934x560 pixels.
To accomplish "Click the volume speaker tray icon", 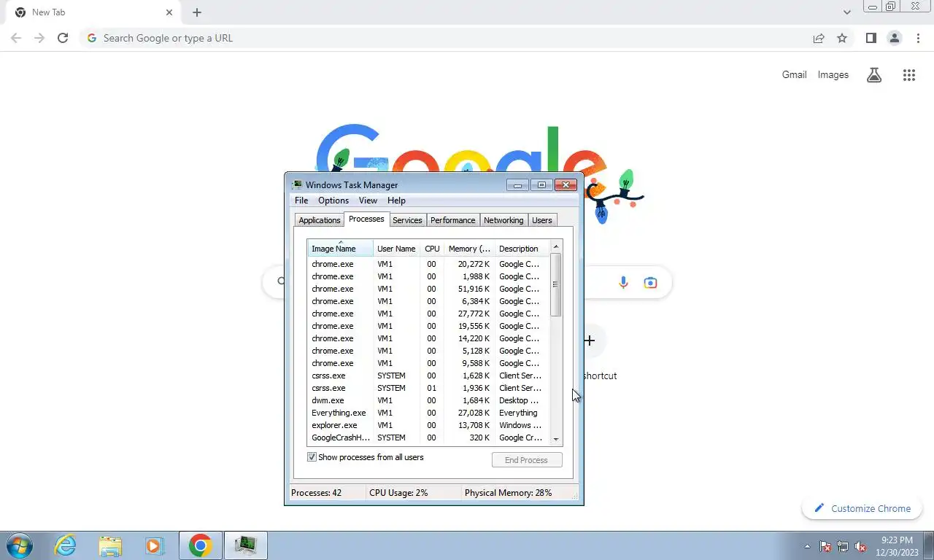I will click(x=860, y=546).
